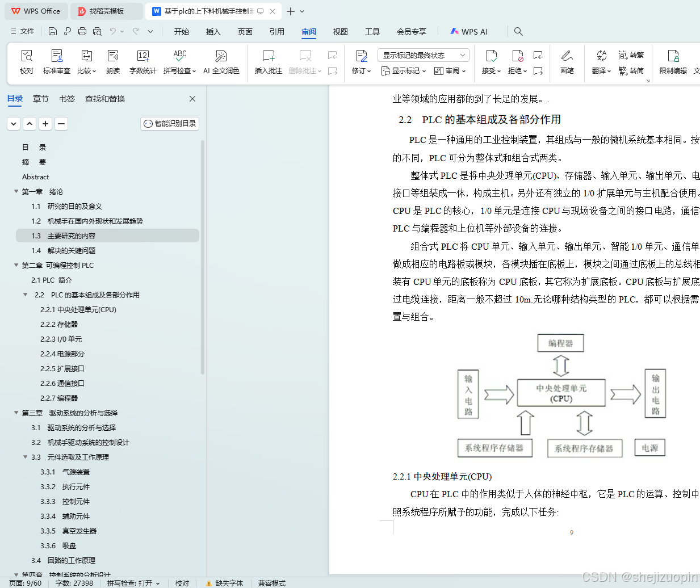Click the outline pane vertical scrollbar
This screenshot has width=700, height=588.
[203, 257]
